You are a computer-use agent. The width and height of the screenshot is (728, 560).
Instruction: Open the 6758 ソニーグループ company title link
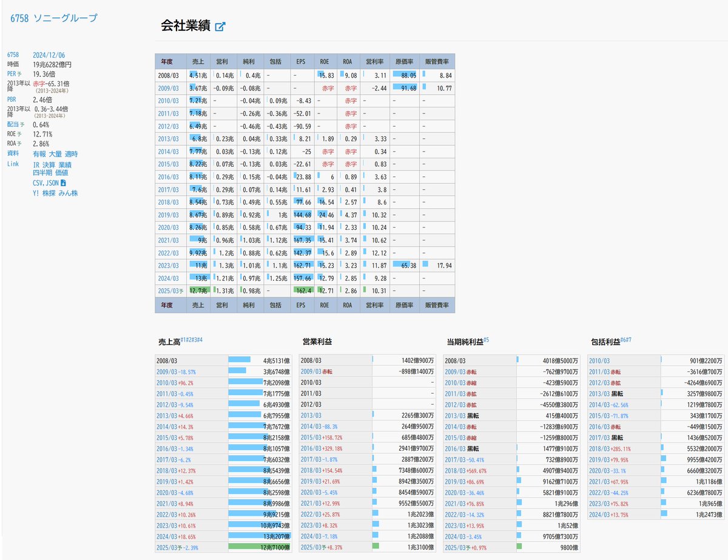[54, 18]
